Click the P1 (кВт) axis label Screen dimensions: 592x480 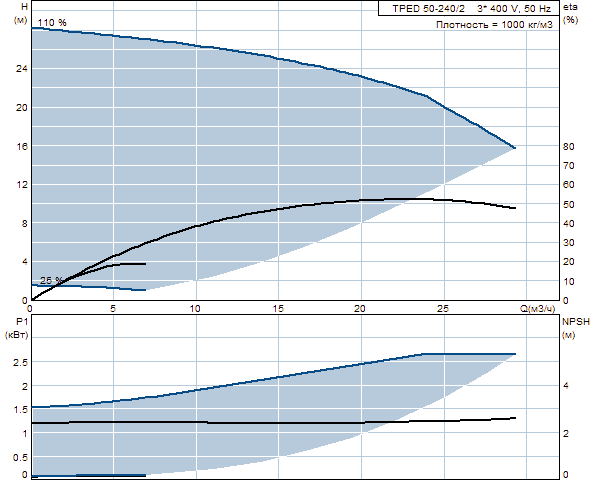point(16,328)
